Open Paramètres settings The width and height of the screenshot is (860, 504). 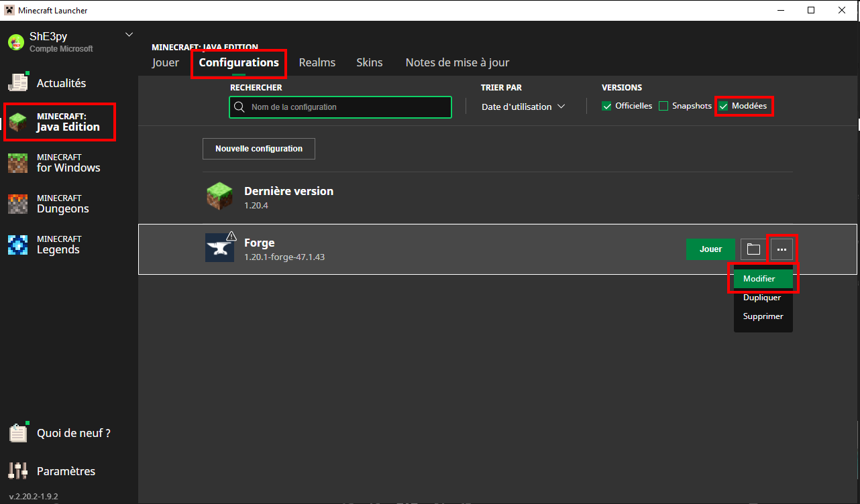pyautogui.click(x=52, y=471)
